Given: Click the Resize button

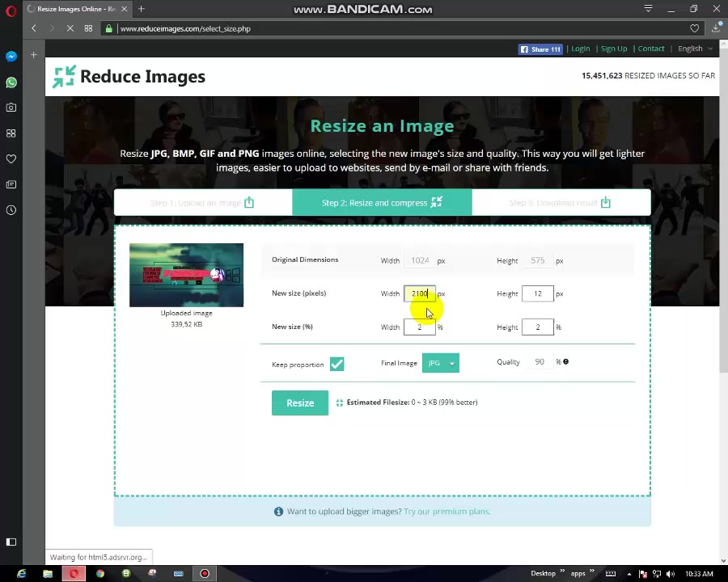Looking at the screenshot, I should point(300,403).
